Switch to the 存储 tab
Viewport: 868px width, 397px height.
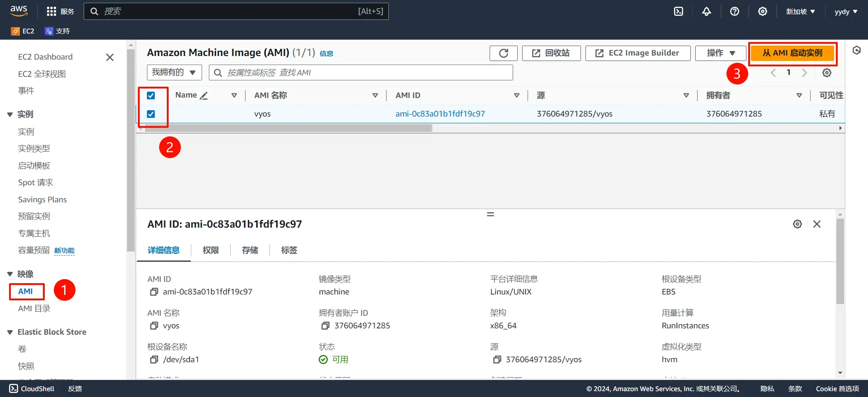[250, 250]
